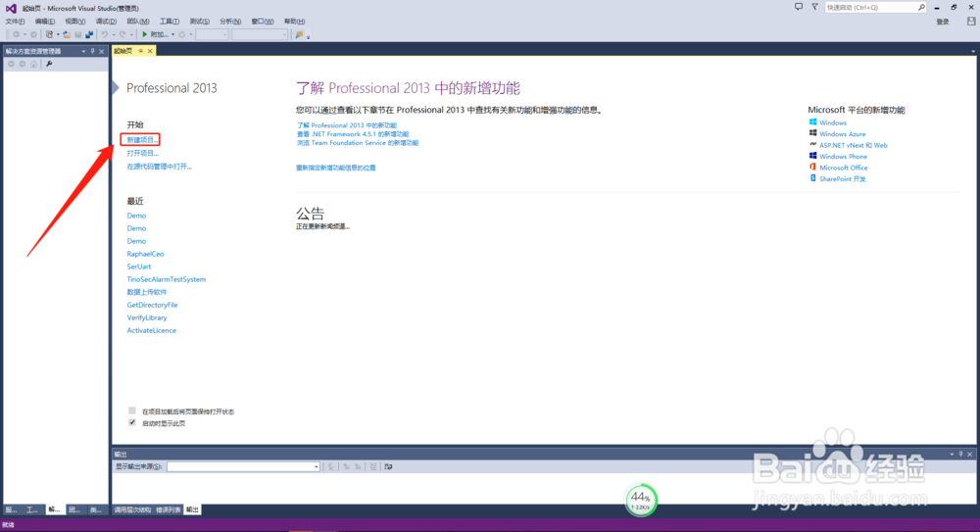Click the 新建项目... link
Image resolution: width=980 pixels, height=532 pixels.
[x=142, y=139]
